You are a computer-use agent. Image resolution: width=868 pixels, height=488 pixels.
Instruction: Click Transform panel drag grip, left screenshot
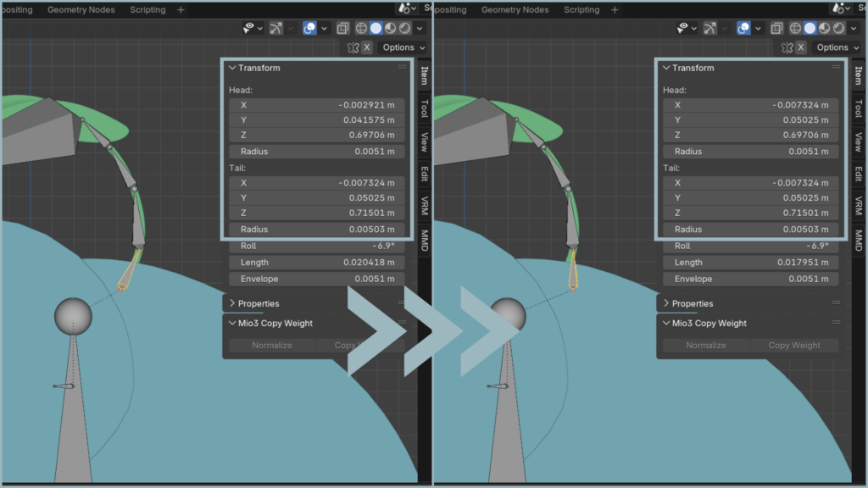point(402,67)
